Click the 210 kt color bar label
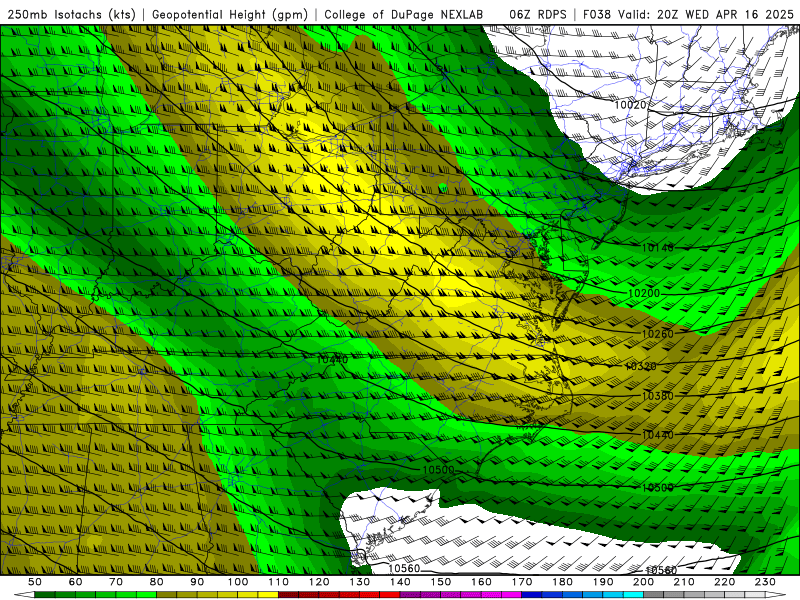 684,582
